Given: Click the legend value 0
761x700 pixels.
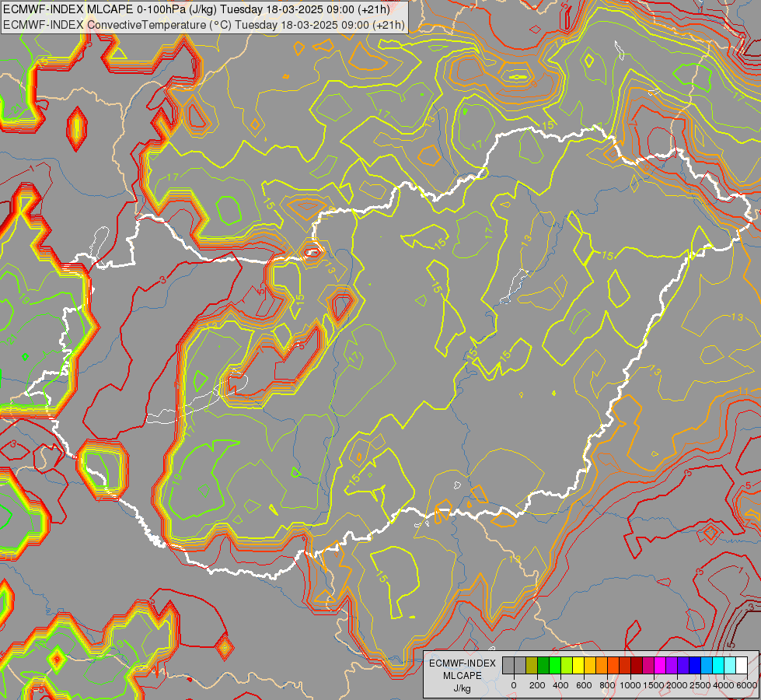Looking at the screenshot, I should 514,685.
